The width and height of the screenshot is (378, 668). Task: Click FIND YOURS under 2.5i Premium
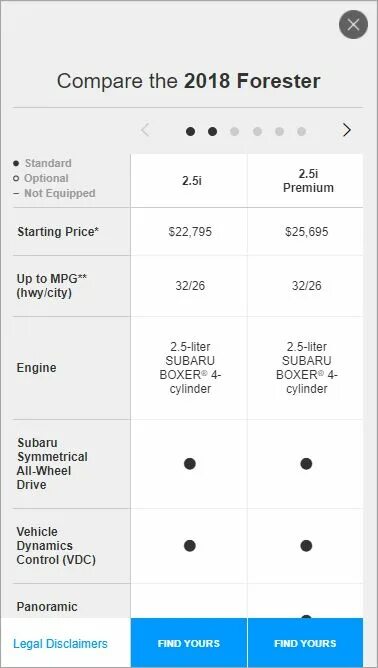(x=306, y=643)
